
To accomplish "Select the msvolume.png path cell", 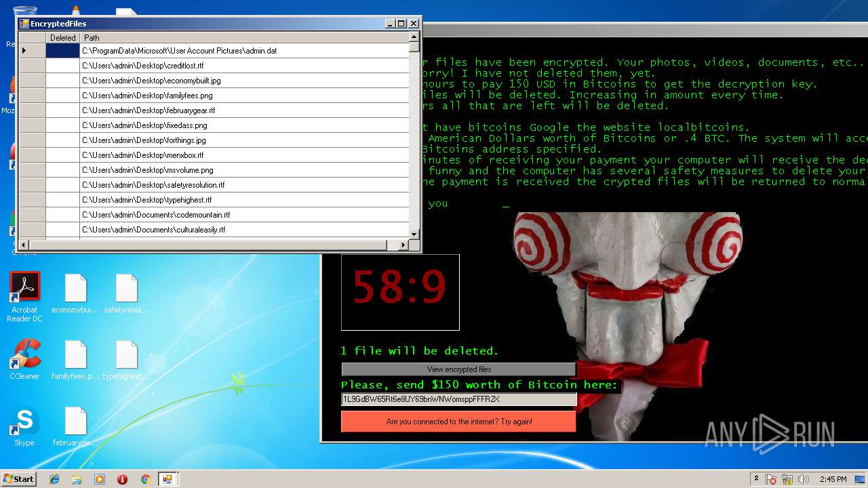I will click(244, 170).
